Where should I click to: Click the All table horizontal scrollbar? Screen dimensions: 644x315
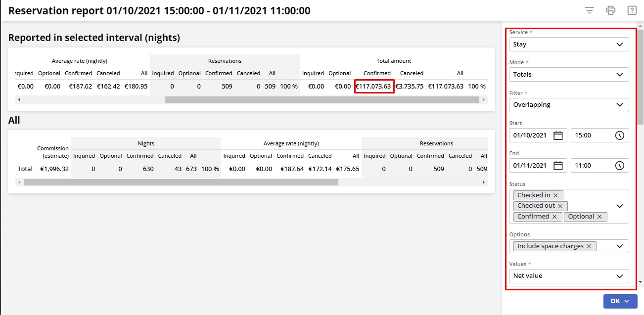pyautogui.click(x=181, y=182)
